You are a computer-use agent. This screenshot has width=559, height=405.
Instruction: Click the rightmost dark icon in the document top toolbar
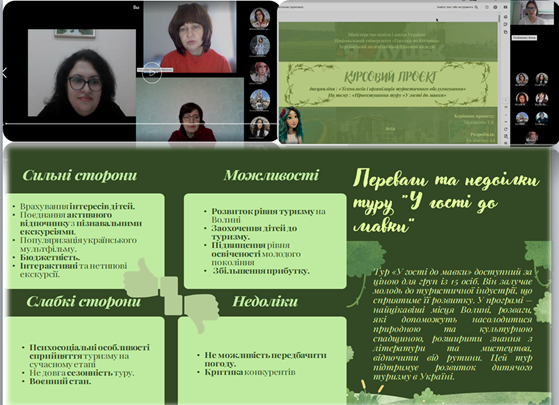pyautogui.click(x=505, y=7)
